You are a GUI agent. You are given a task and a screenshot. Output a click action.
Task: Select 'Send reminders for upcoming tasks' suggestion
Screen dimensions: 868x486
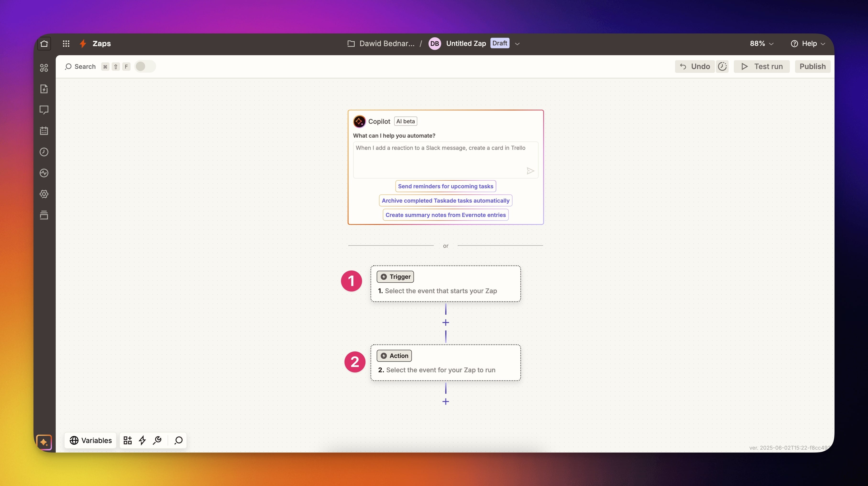point(445,186)
